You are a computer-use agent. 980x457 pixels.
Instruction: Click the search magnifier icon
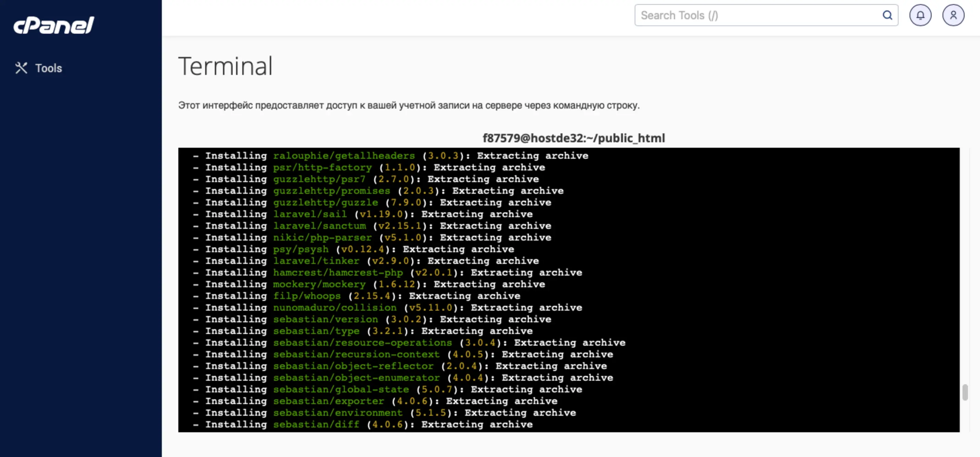[x=887, y=15]
